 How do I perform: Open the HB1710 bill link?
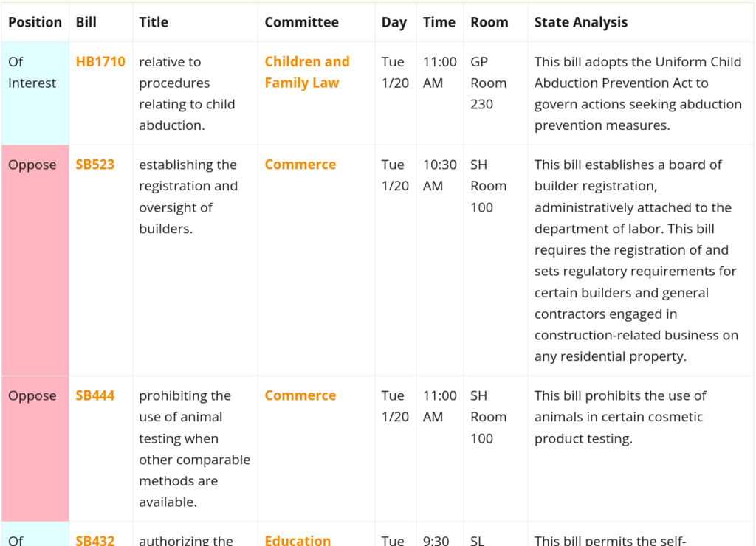coord(100,62)
